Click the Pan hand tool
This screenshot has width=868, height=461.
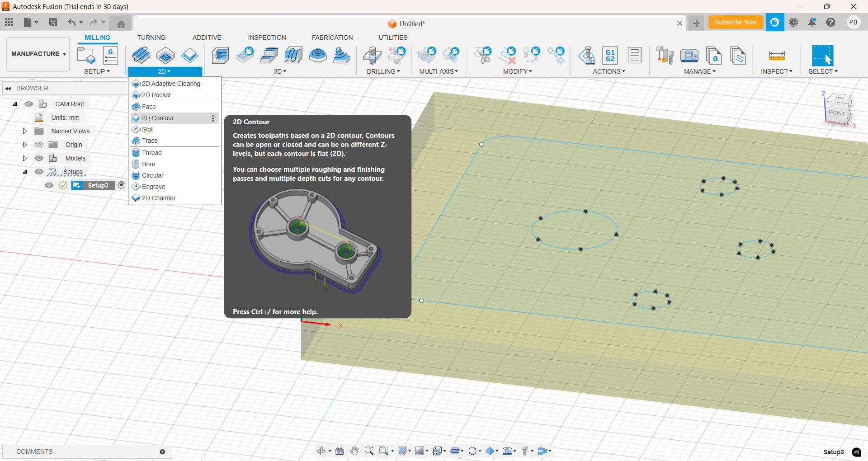pos(354,451)
